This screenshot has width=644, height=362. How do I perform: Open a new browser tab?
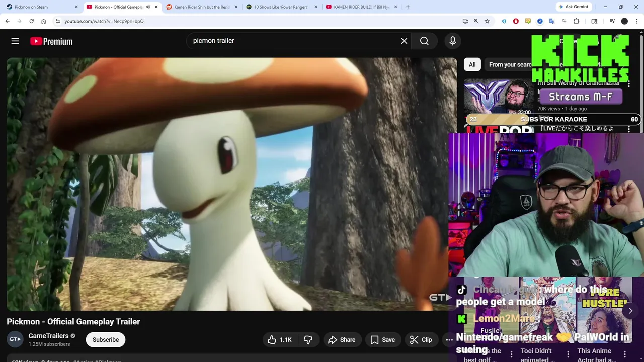tap(408, 7)
